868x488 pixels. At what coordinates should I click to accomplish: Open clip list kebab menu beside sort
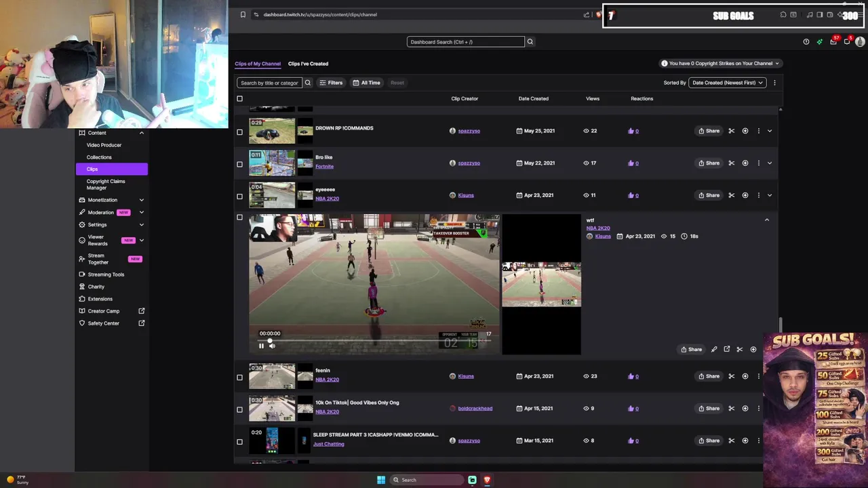[774, 83]
